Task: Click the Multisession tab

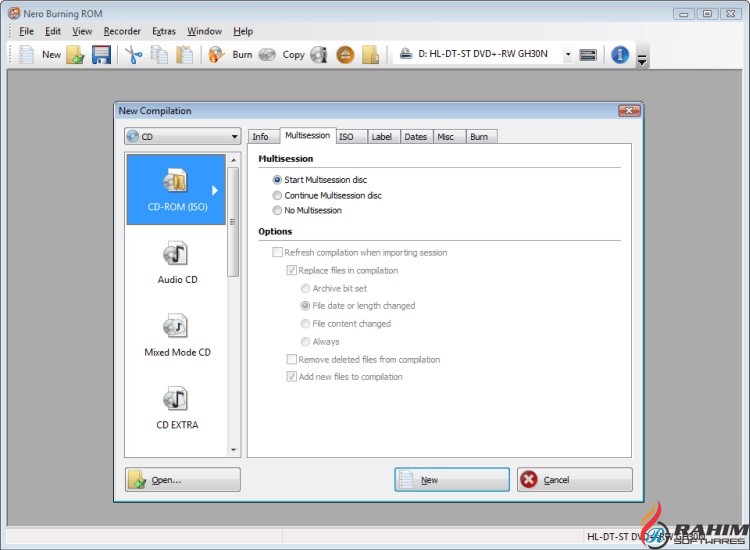Action: (308, 135)
